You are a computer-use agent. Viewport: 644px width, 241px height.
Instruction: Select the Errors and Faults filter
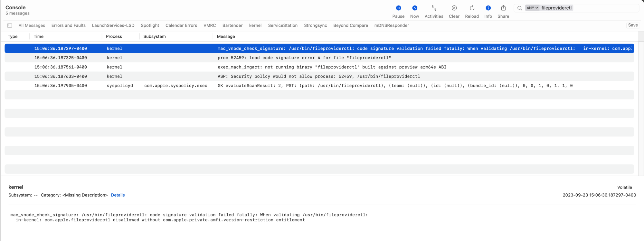pyautogui.click(x=68, y=25)
